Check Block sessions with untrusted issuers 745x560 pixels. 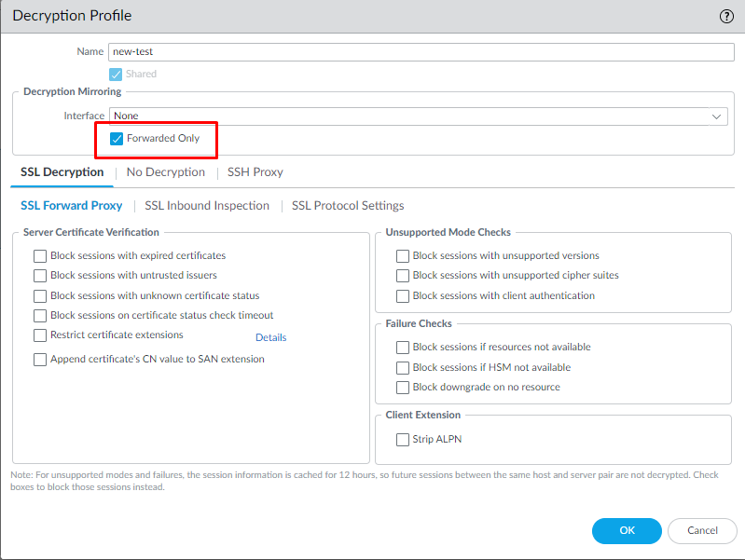tap(40, 276)
